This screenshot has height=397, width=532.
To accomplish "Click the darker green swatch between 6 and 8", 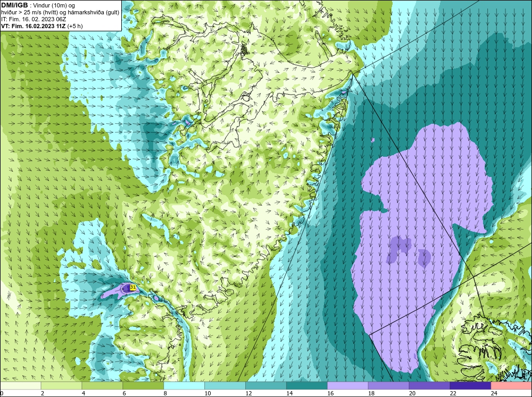I will tap(143, 386).
